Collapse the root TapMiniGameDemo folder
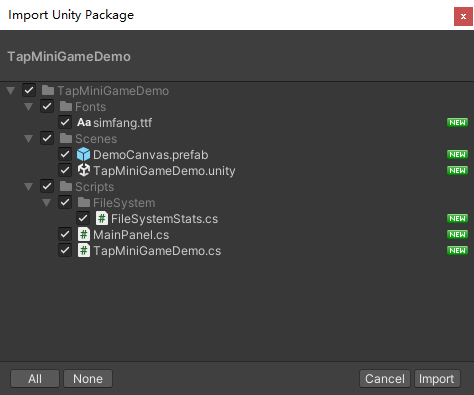Image resolution: width=474 pixels, height=395 pixels. pyautogui.click(x=11, y=90)
